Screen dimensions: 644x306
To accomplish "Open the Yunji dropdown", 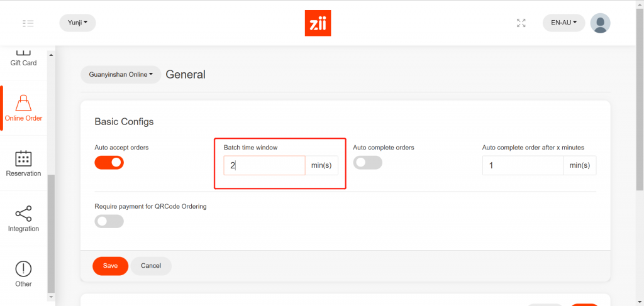I will (x=77, y=23).
